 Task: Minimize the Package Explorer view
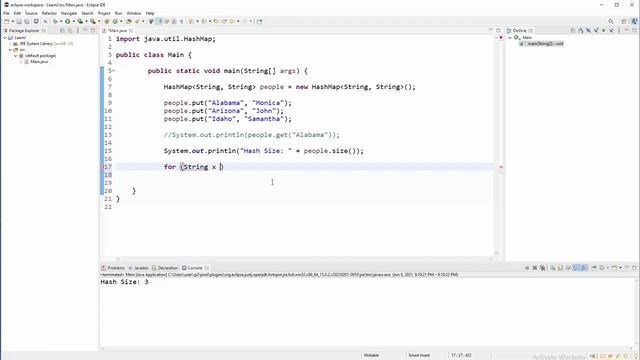(85, 30)
